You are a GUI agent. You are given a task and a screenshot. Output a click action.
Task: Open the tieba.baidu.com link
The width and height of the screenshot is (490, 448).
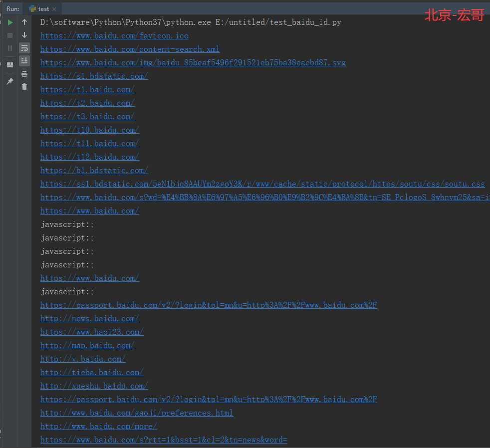click(92, 372)
